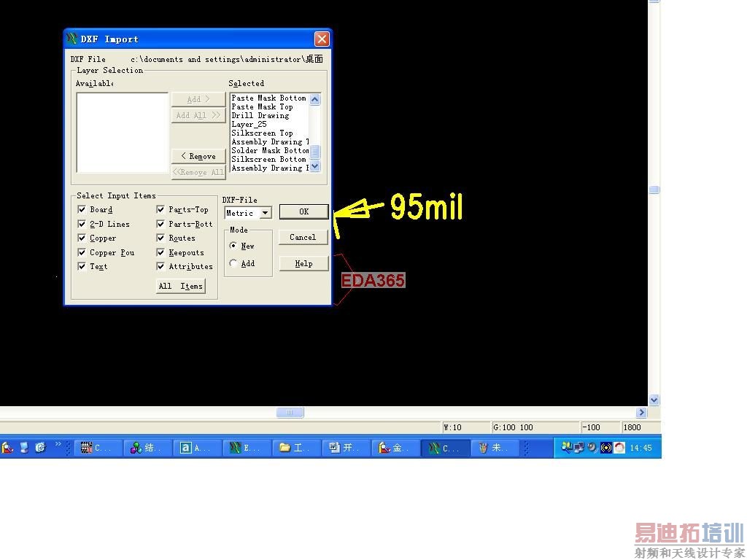Viewport: 747px width, 560px height.
Task: Expand the quick launch chevron
Action: coord(58,444)
